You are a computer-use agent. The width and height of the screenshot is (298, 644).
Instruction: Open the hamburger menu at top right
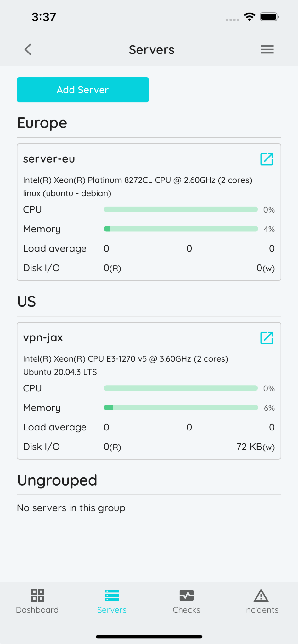coord(267,49)
